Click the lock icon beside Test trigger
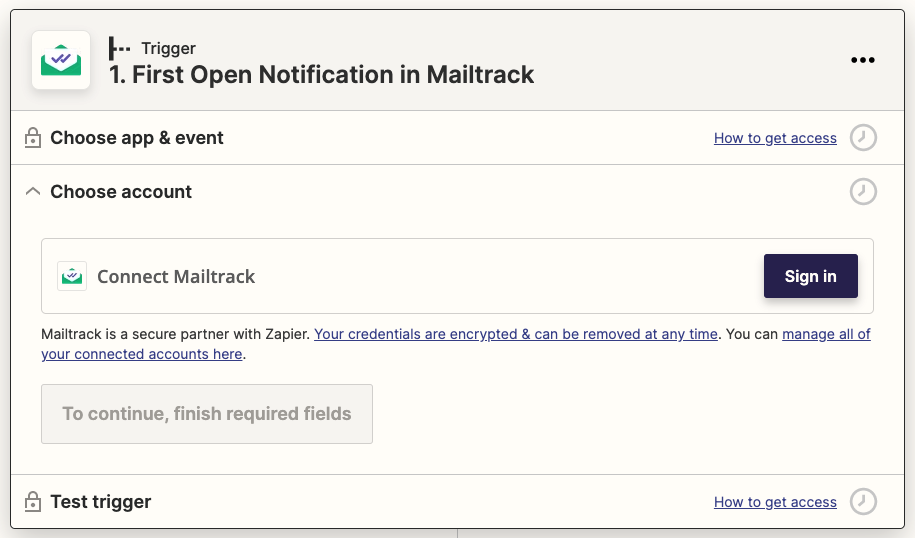Image resolution: width=915 pixels, height=538 pixels. [x=33, y=502]
